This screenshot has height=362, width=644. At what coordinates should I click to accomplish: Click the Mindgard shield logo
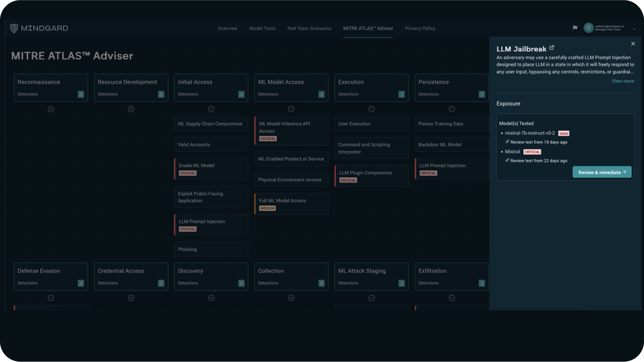(x=14, y=28)
